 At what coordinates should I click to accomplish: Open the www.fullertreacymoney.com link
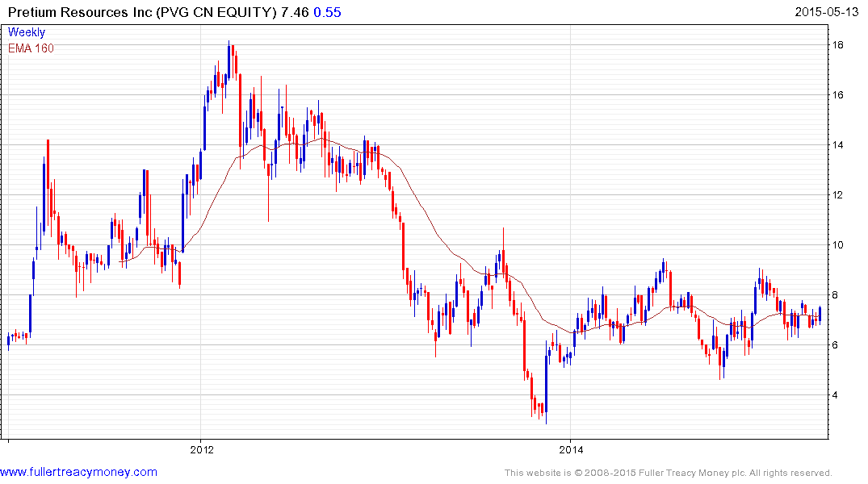[78, 473]
